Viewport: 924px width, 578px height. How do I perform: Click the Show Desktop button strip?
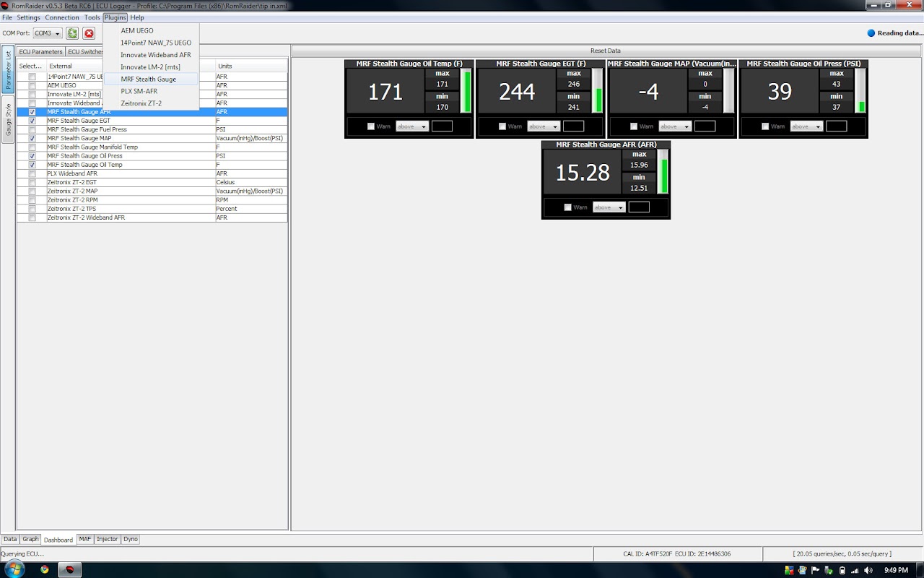919,570
